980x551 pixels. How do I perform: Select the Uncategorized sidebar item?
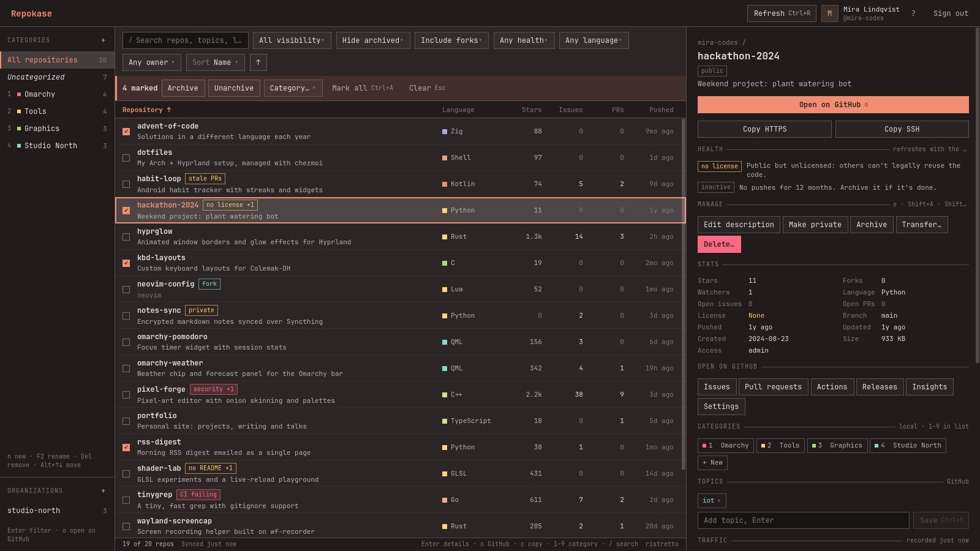click(x=57, y=77)
